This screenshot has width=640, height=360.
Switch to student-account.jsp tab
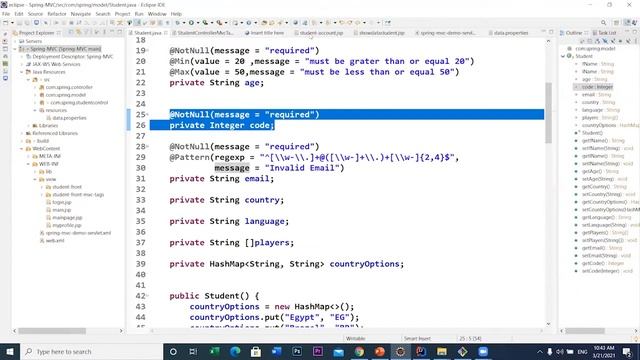click(x=318, y=33)
